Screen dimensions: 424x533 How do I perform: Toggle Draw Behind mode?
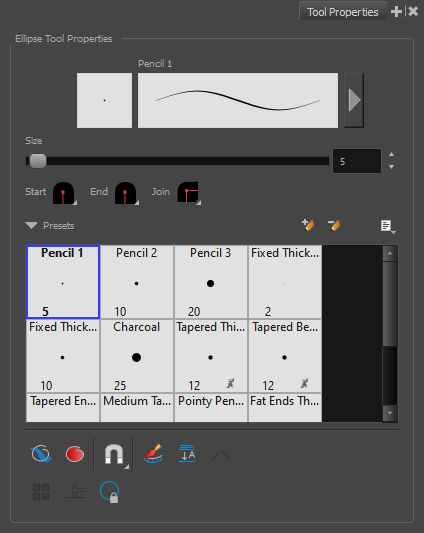coord(41,454)
